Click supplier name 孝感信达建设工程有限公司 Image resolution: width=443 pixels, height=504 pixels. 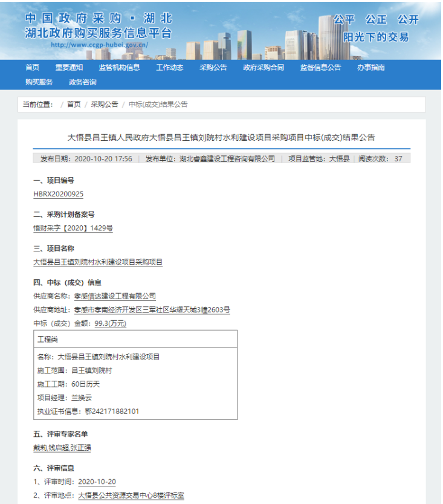click(115, 296)
